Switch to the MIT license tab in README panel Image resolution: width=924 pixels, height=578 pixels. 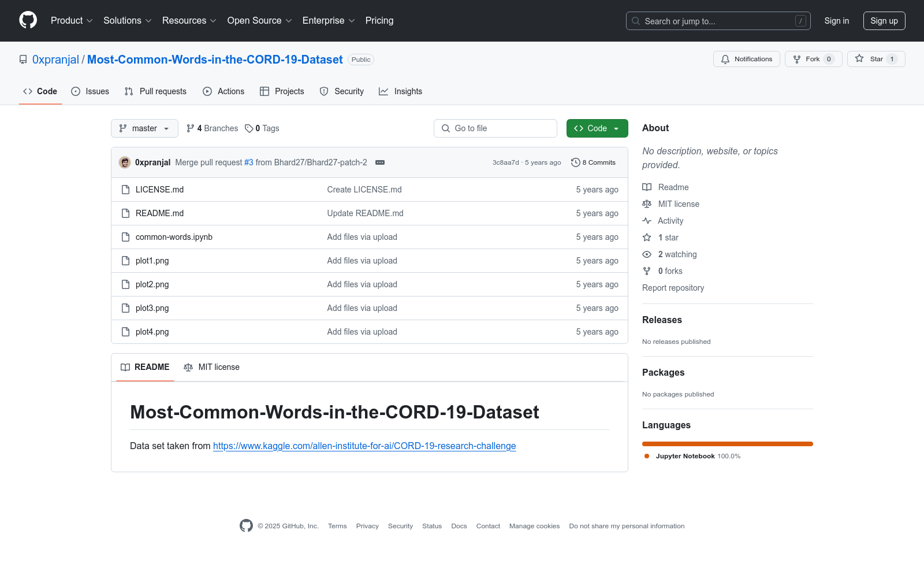(x=211, y=367)
